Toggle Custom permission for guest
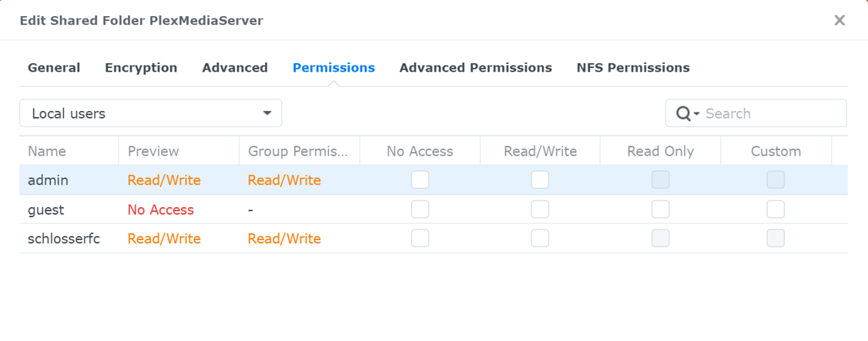The width and height of the screenshot is (868, 341). (x=776, y=209)
